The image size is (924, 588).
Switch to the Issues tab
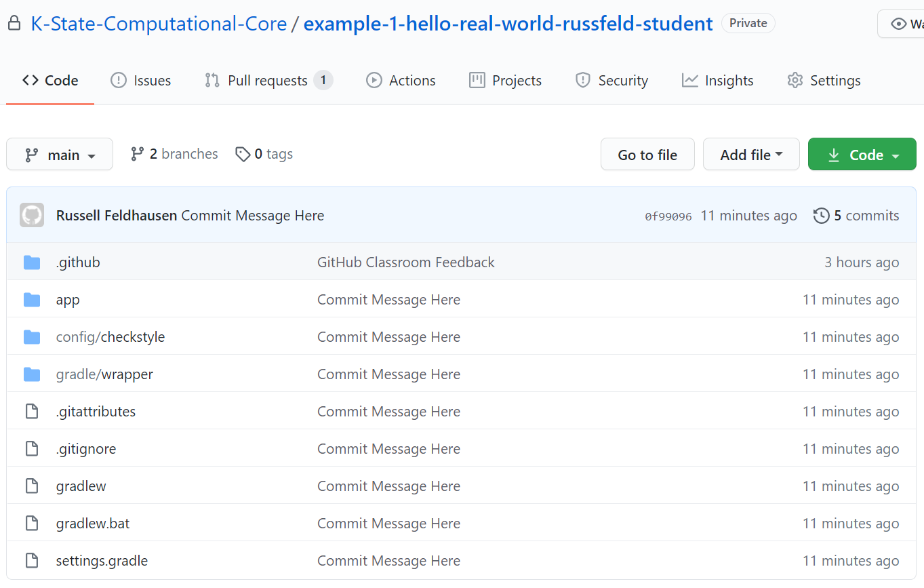coord(141,80)
